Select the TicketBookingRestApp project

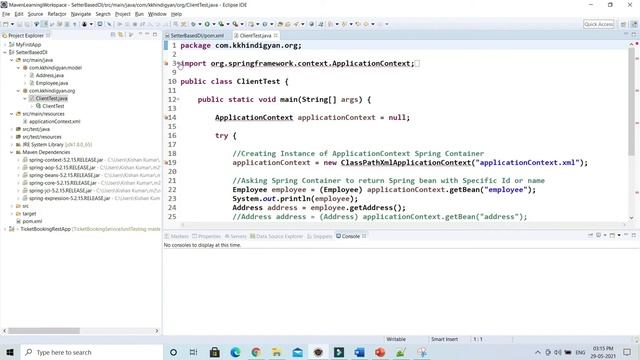click(45, 229)
